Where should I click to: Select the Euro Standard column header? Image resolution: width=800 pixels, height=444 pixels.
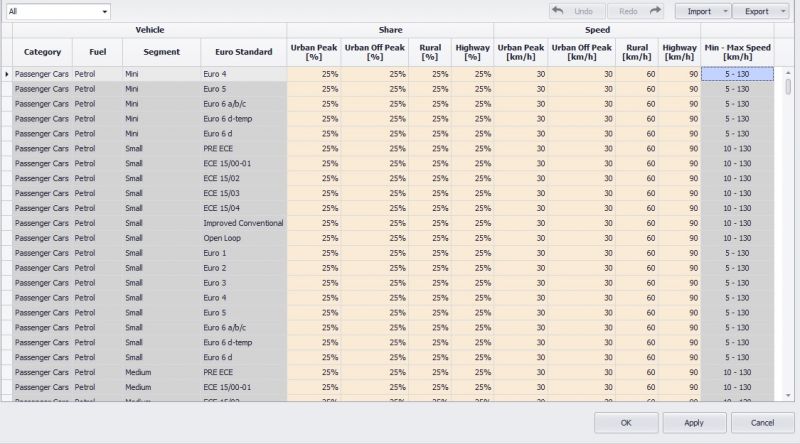point(243,52)
